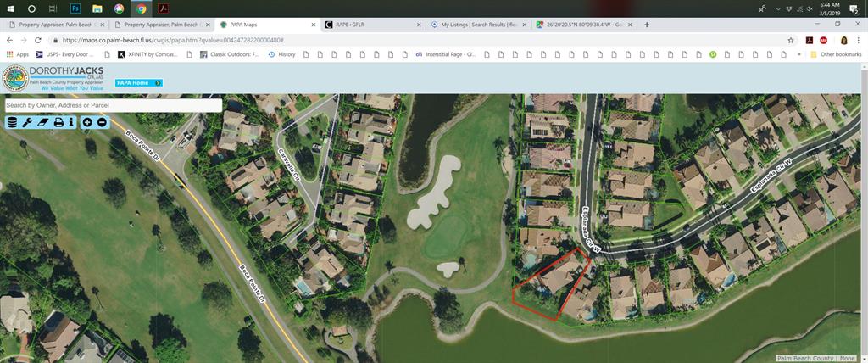Click the eraser clear tool
The width and height of the screenshot is (868, 363).
(x=43, y=123)
